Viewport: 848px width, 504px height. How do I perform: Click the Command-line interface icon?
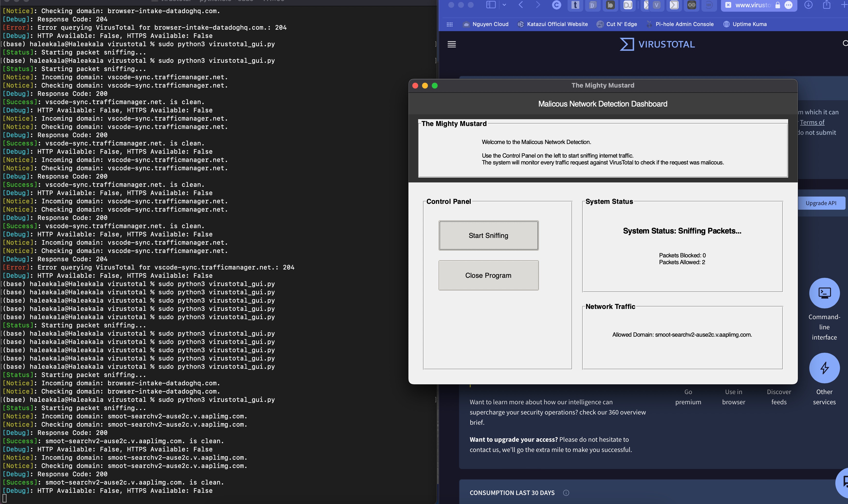(824, 293)
